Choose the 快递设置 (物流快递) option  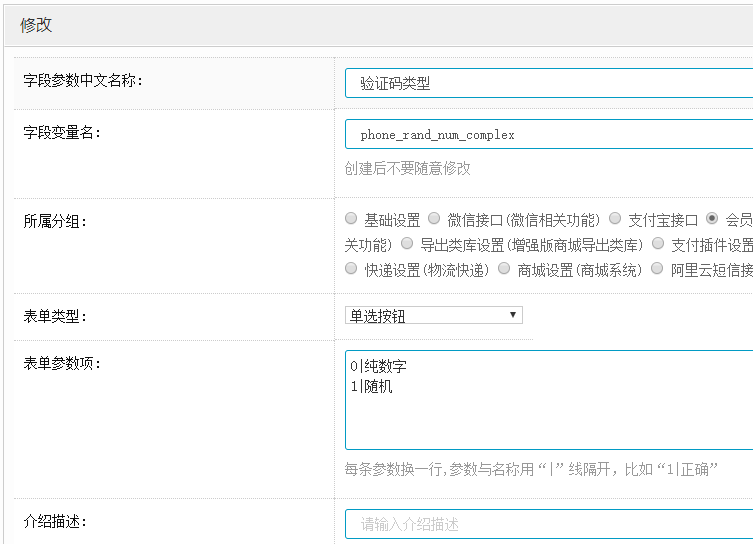[x=351, y=269]
